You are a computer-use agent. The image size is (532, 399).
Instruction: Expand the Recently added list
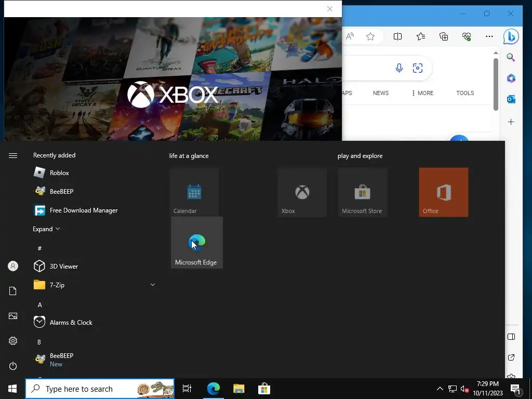[46, 229]
